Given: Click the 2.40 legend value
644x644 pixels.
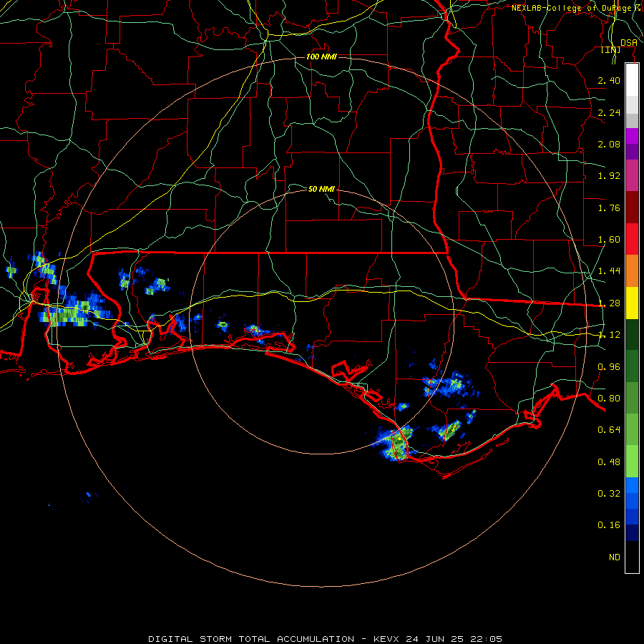Looking at the screenshot, I should coord(609,80).
